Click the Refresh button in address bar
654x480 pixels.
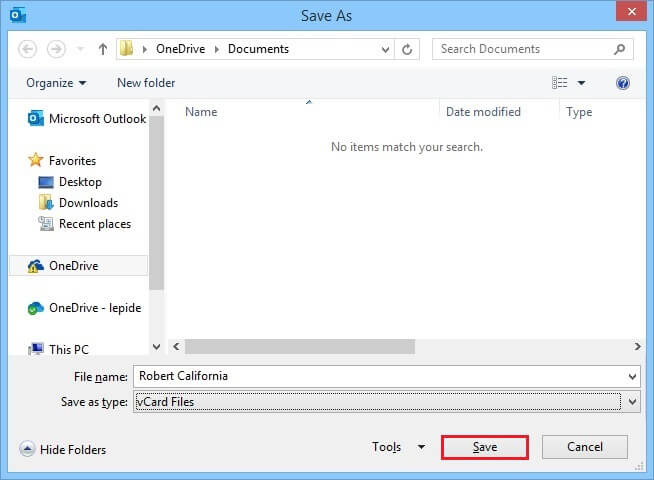(407, 49)
